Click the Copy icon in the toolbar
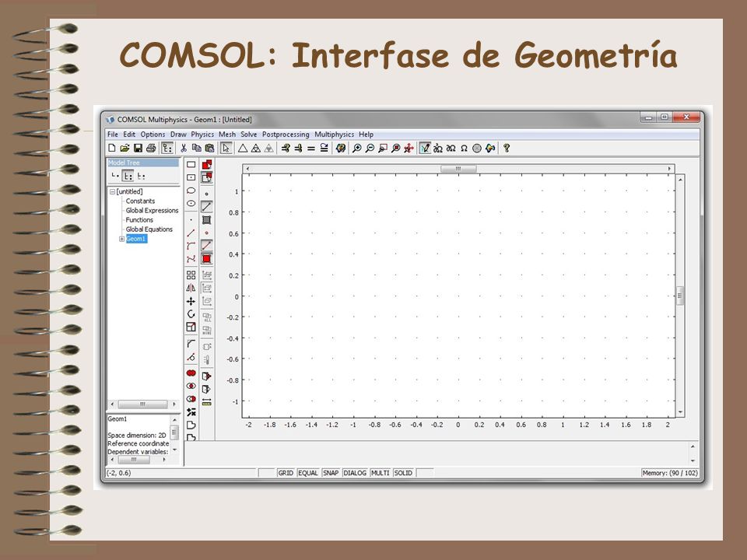 tap(196, 148)
